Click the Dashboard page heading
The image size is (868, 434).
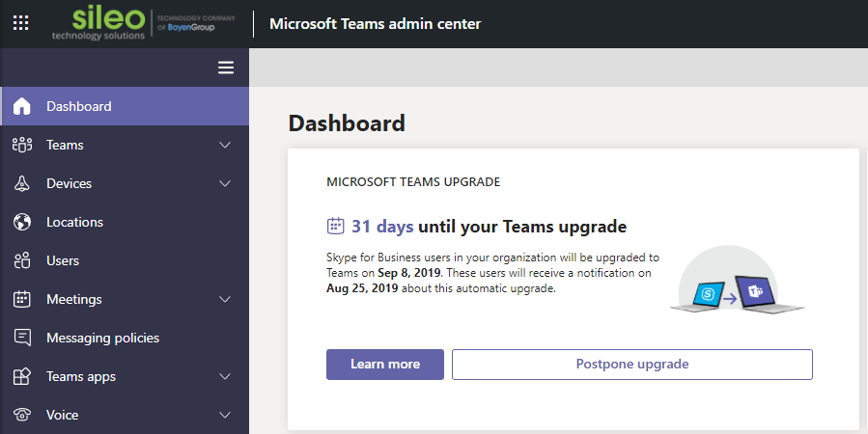[x=347, y=123]
